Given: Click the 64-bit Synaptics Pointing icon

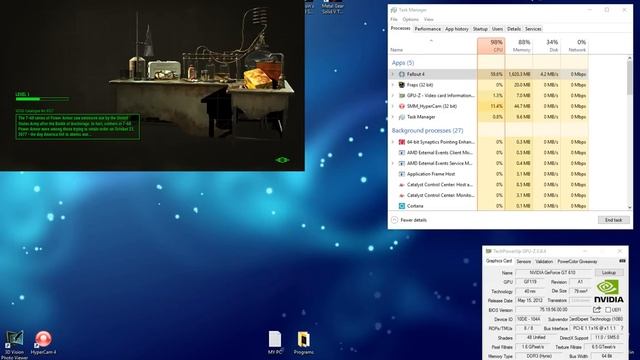Looking at the screenshot, I should 402,142.
